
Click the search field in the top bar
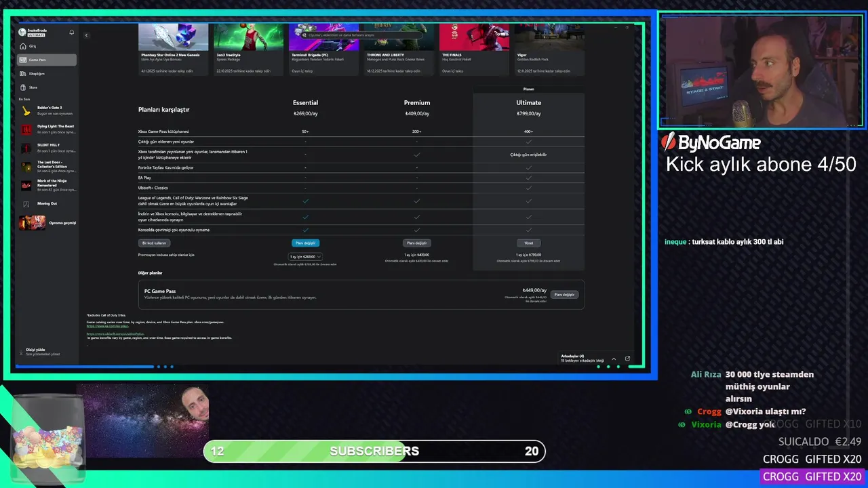click(x=363, y=35)
